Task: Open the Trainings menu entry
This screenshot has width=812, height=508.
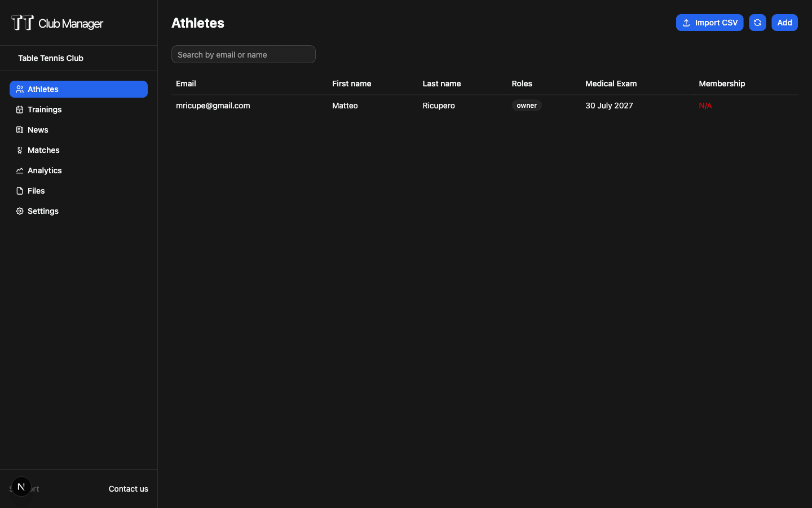Action: pos(45,110)
